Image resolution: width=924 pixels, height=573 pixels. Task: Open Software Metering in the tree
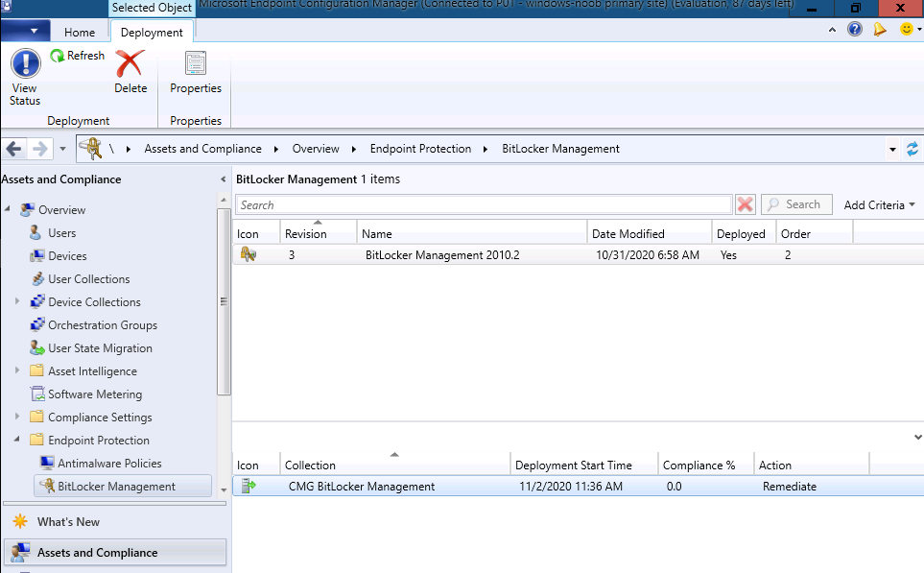click(x=95, y=394)
